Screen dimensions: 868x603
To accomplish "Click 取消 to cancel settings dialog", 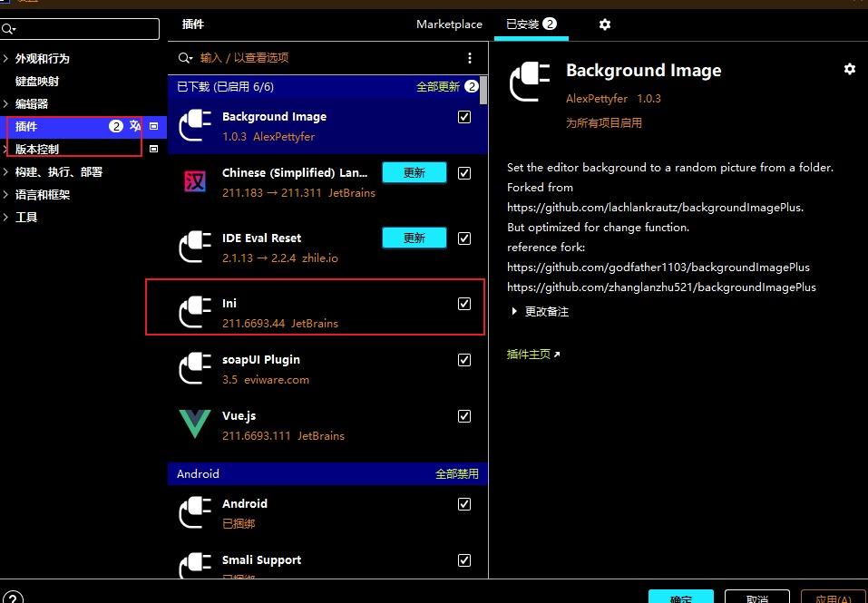I will [x=756, y=597].
